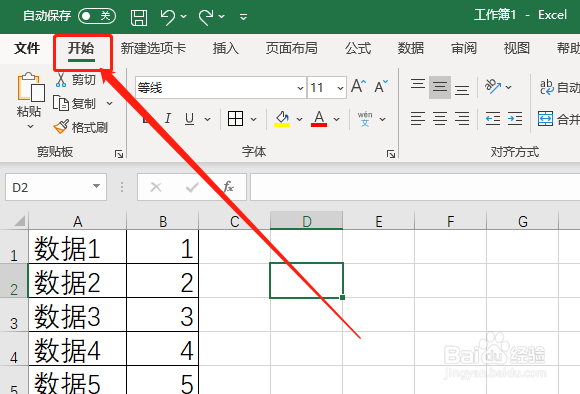Toggle underline formatting
Viewport: 580px width, 394px height.
(189, 119)
